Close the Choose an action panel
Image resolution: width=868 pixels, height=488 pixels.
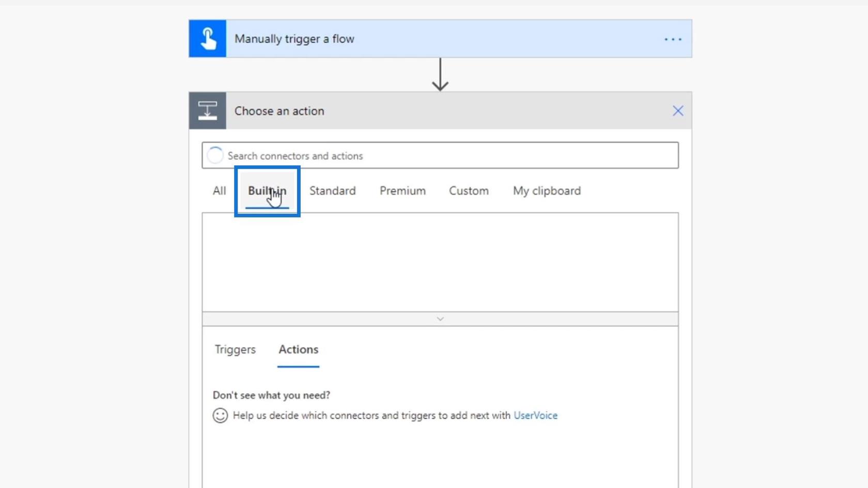(x=678, y=111)
